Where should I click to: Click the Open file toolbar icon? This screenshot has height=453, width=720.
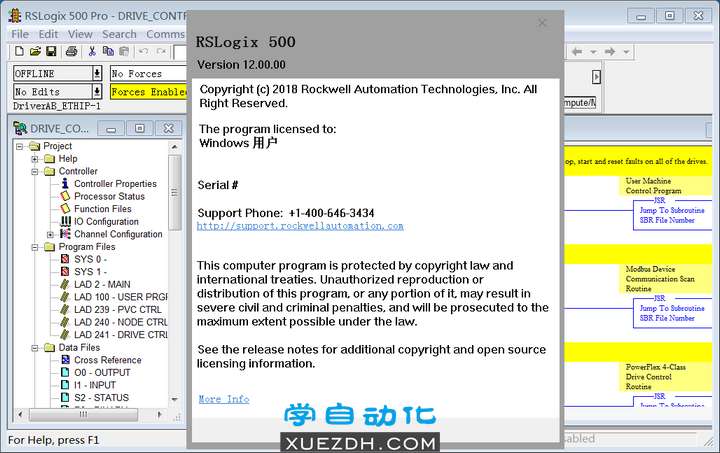tap(35, 51)
